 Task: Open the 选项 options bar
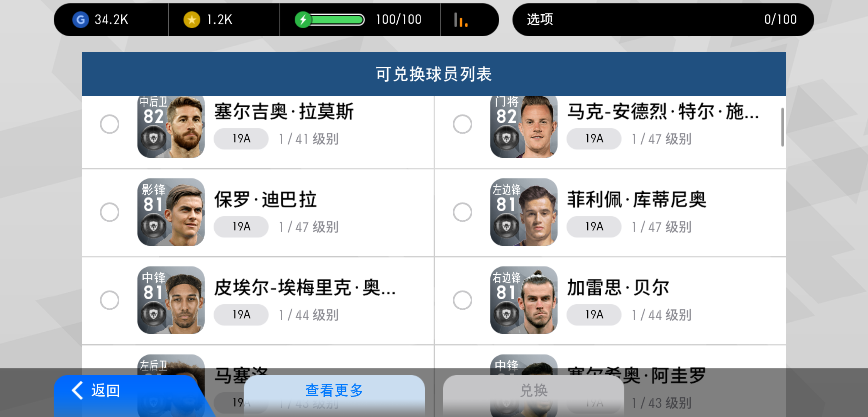[x=663, y=20]
